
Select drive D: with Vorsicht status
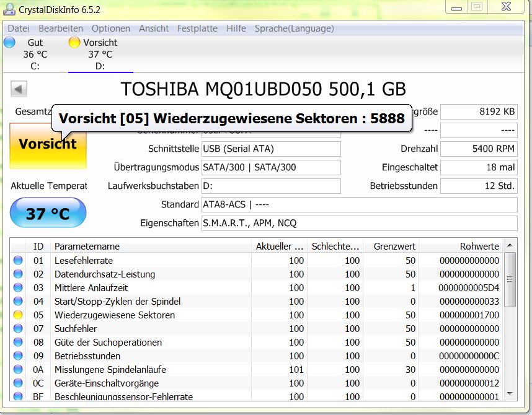click(100, 55)
